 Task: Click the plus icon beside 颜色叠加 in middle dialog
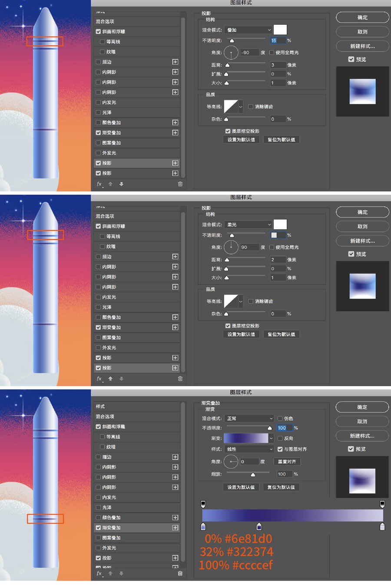(175, 317)
